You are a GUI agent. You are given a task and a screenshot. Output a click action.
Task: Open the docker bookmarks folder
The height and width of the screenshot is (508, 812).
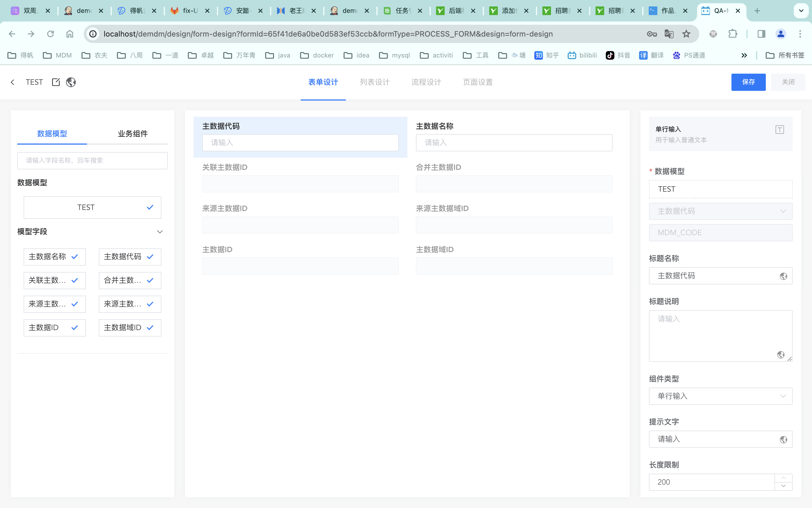tap(317, 55)
